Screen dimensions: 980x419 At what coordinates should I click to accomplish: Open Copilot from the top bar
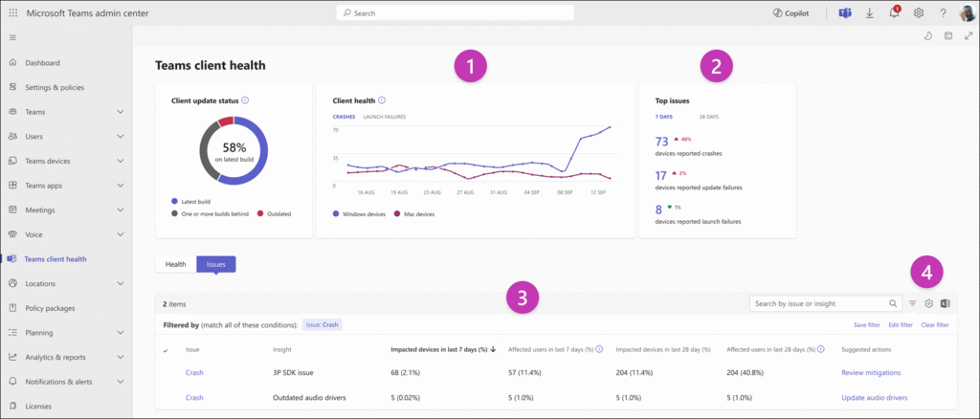point(791,12)
